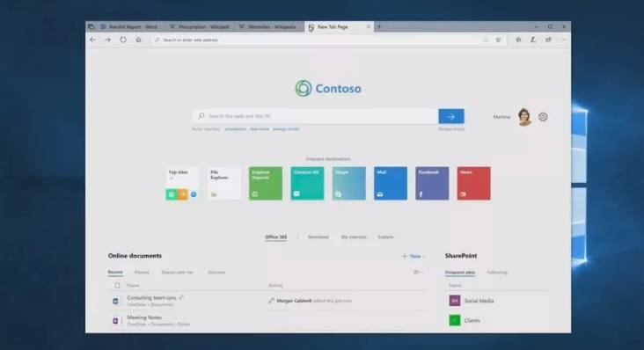
Task: Open the view options dropdown in Online documents
Action: pos(418,272)
